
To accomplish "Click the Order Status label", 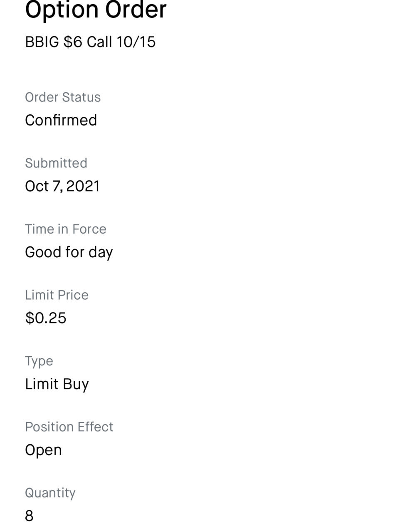I will pos(63,97).
